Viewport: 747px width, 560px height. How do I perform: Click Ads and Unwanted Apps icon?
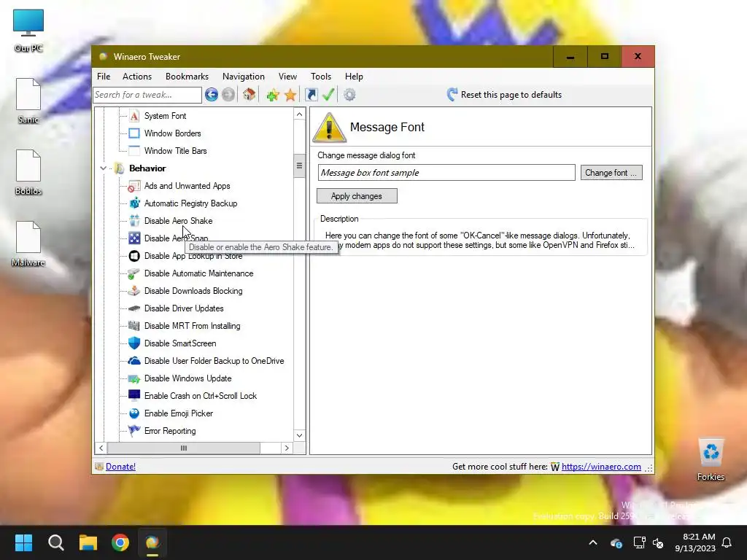coord(134,186)
